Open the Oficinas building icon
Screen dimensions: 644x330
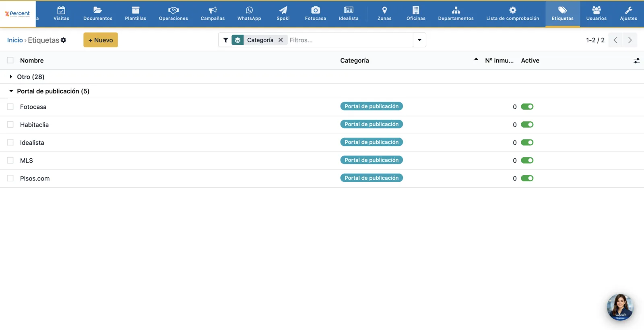tap(416, 10)
